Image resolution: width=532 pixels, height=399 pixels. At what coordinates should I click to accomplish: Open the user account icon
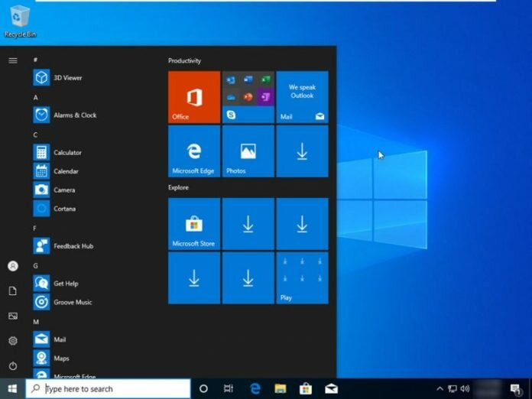click(13, 266)
